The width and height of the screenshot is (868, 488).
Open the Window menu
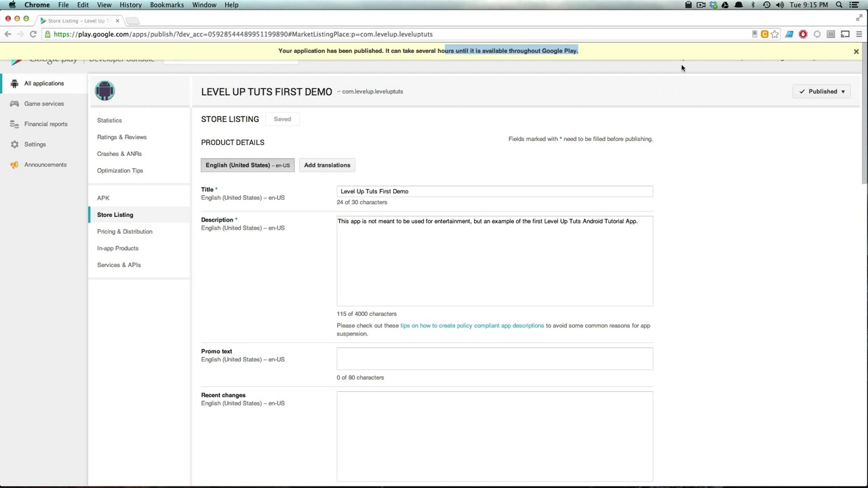pyautogui.click(x=204, y=5)
